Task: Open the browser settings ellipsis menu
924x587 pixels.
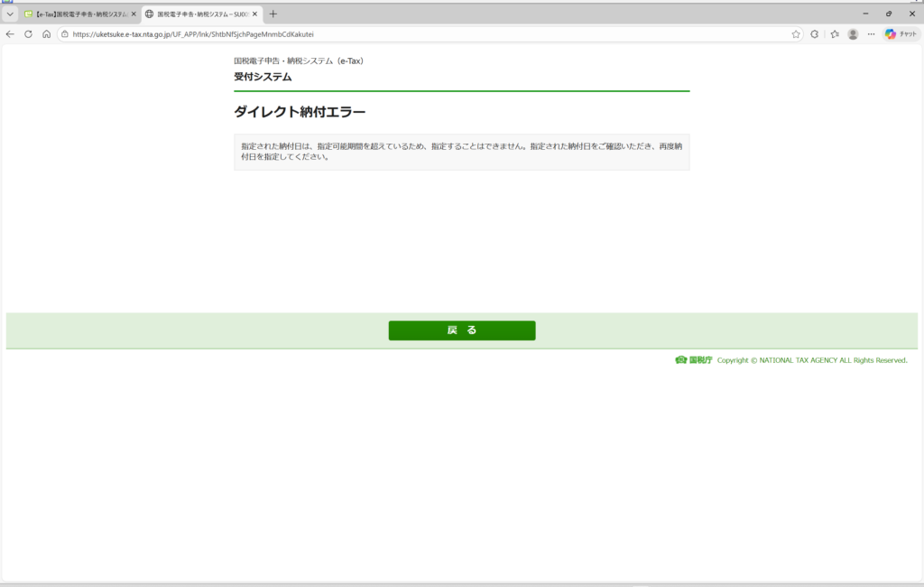Action: [x=871, y=34]
